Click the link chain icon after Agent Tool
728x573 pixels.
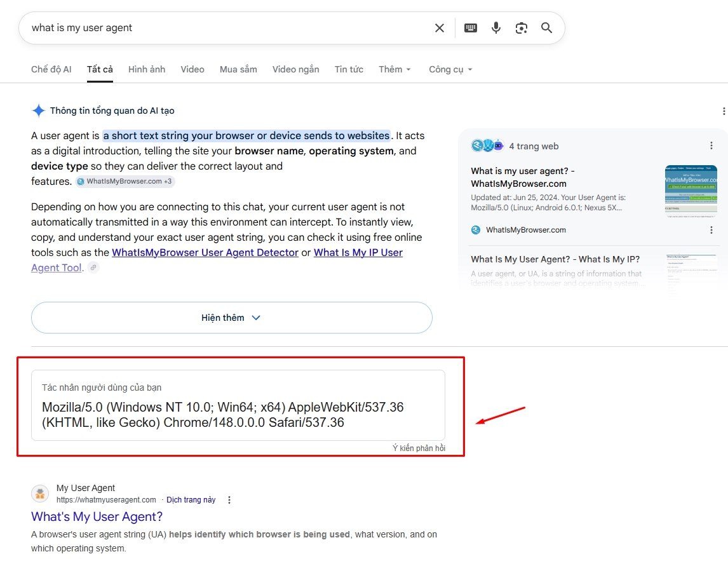(93, 267)
